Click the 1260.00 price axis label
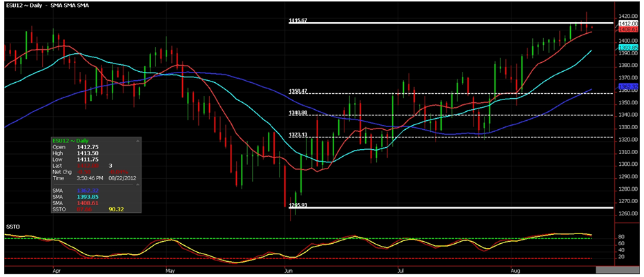Image resolution: width=644 pixels, height=277 pixels. tap(628, 213)
